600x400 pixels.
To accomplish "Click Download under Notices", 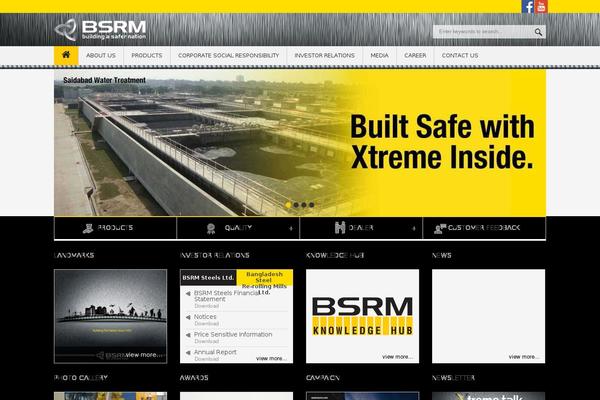I will 207,324.
